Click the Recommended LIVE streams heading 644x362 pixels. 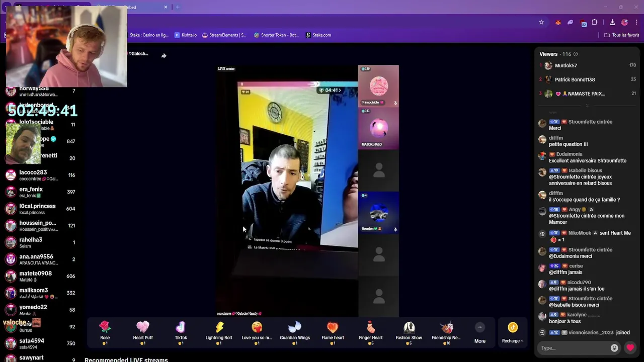click(126, 359)
